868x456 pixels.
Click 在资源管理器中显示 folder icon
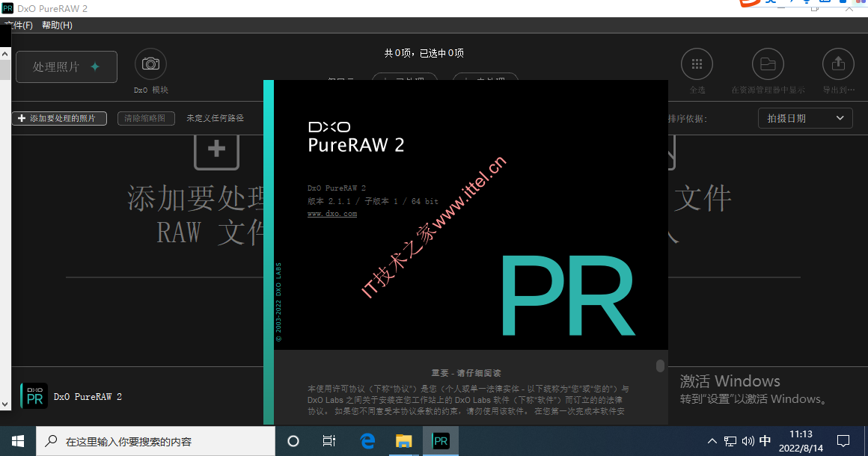click(768, 64)
